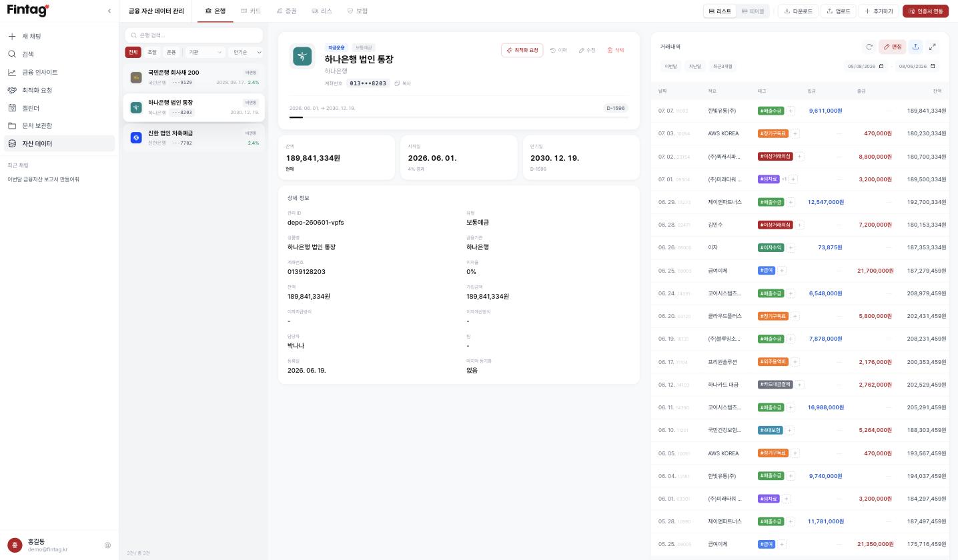The height and width of the screenshot is (560, 958).
Task: Select the 최근3개월 period filter
Action: [723, 67]
